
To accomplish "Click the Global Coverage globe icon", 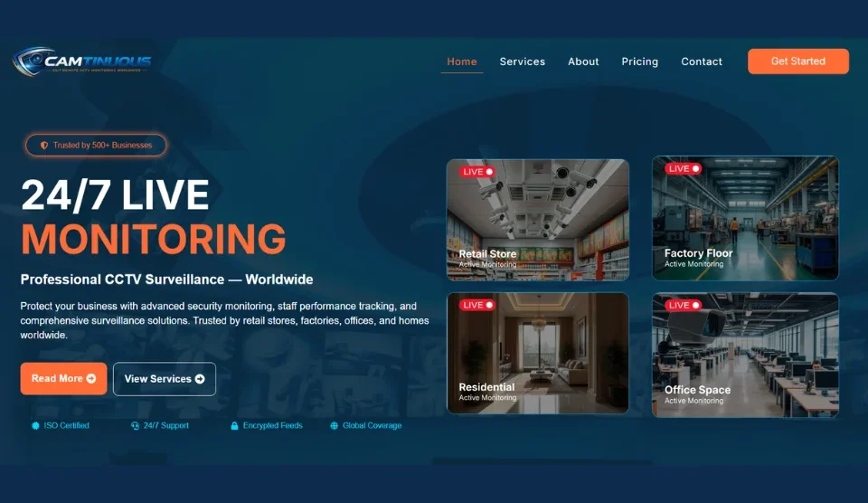I will pyautogui.click(x=334, y=425).
